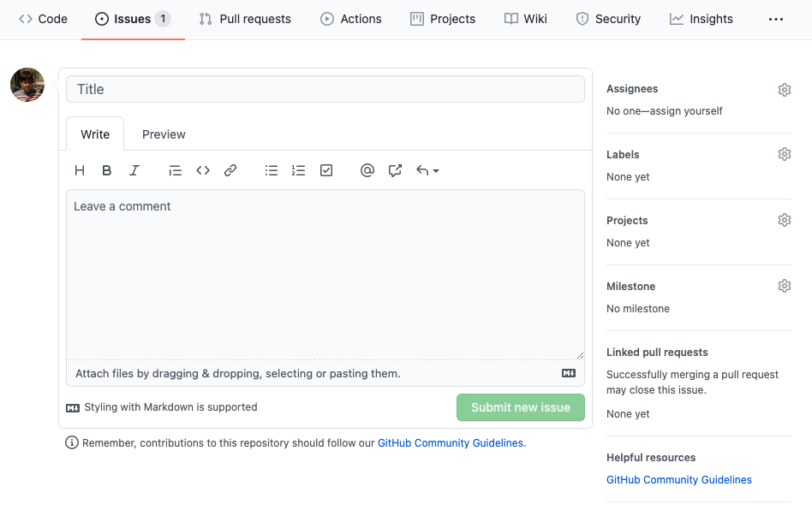Insert code formatting
The image size is (812, 510).
pyautogui.click(x=203, y=170)
